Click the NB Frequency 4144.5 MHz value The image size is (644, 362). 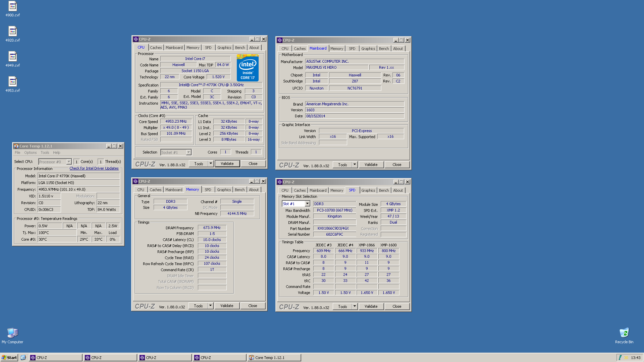pyautogui.click(x=237, y=214)
